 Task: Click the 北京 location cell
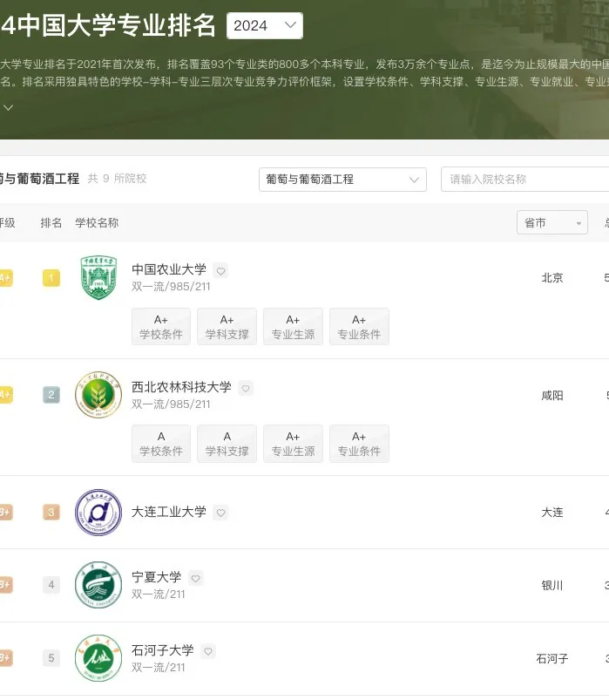552,278
